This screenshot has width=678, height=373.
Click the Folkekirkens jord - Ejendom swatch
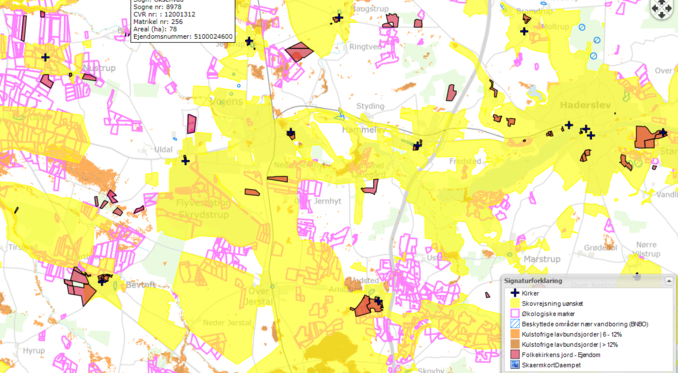pos(515,355)
